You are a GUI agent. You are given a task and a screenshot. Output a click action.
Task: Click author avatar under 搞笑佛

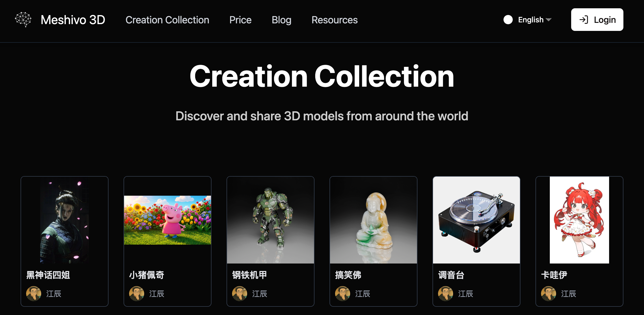(x=343, y=293)
